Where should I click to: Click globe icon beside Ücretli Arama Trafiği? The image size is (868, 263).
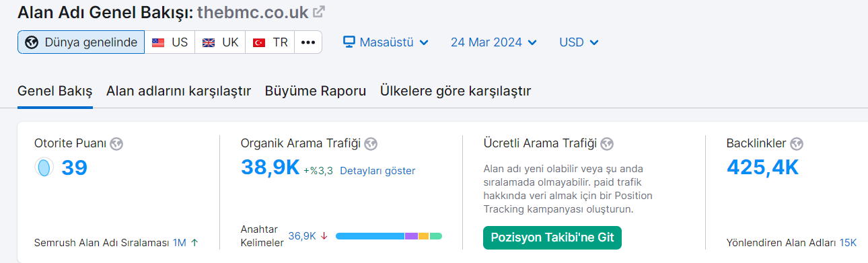[x=607, y=143]
